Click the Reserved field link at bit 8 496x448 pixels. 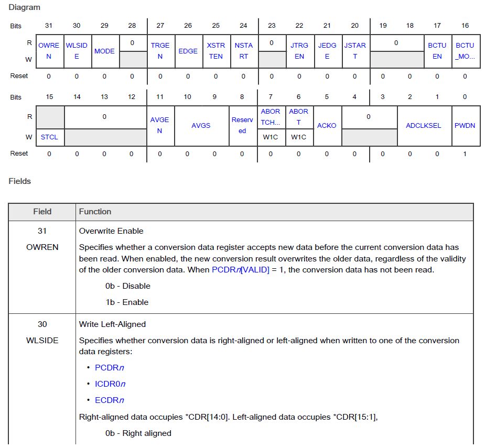[x=242, y=126]
